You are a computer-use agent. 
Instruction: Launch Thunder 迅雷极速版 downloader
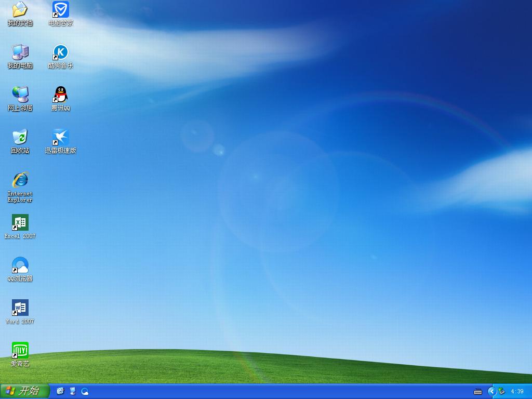[x=59, y=139]
